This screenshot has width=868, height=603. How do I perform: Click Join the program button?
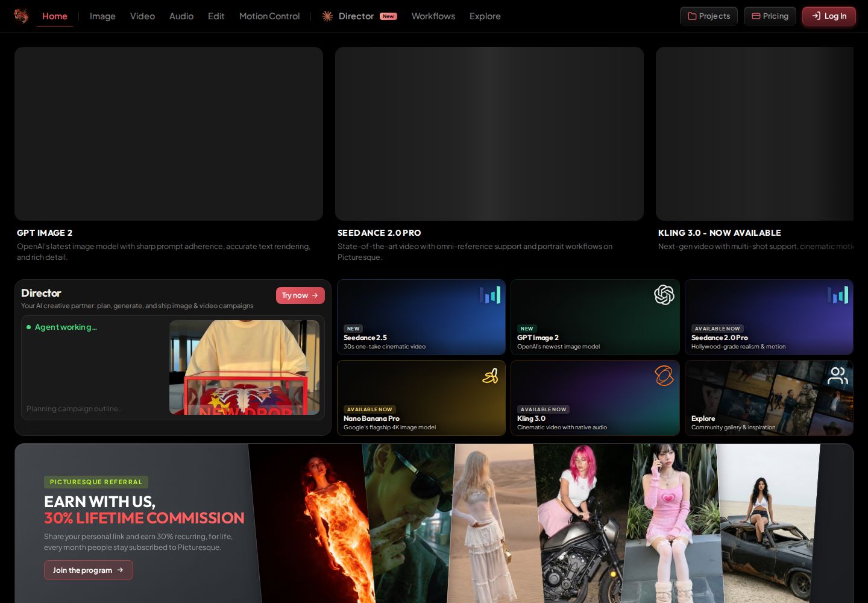click(x=89, y=570)
